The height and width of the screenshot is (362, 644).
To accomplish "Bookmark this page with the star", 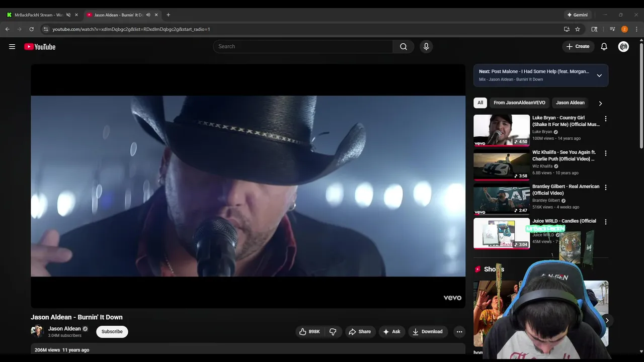I will click(x=578, y=29).
